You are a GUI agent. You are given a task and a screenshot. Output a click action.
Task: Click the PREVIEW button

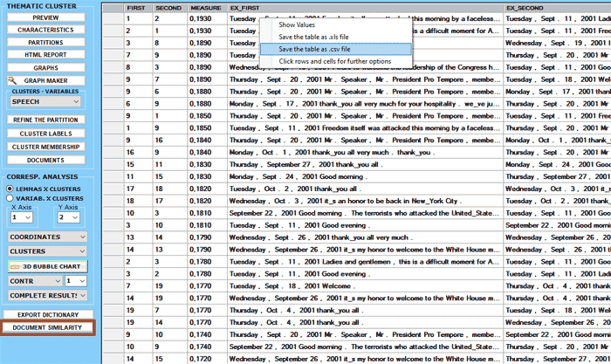coord(46,17)
